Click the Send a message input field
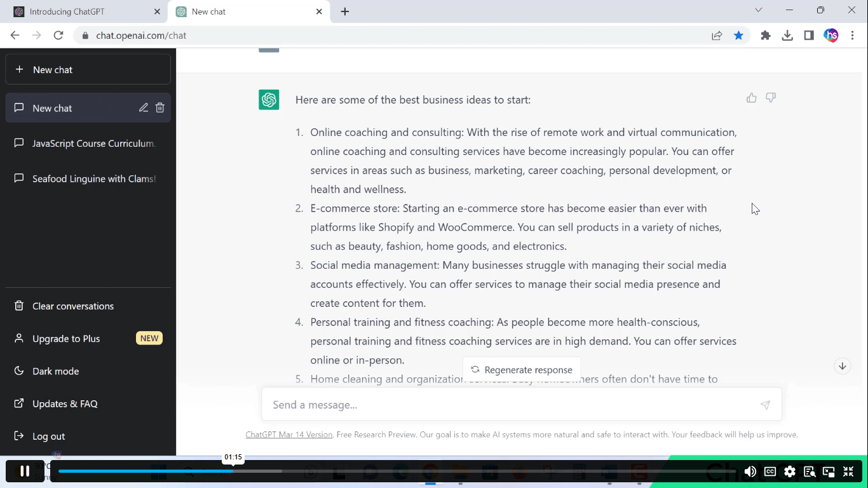This screenshot has width=868, height=488. tap(508, 405)
